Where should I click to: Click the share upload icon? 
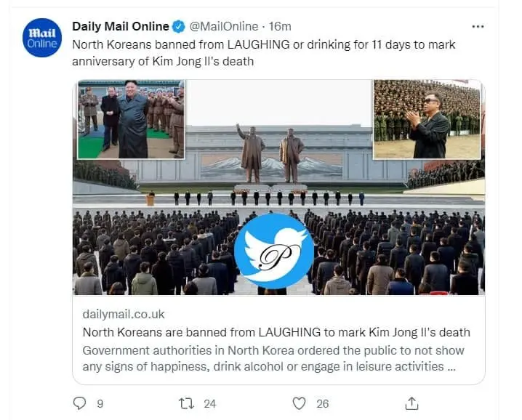tap(411, 403)
